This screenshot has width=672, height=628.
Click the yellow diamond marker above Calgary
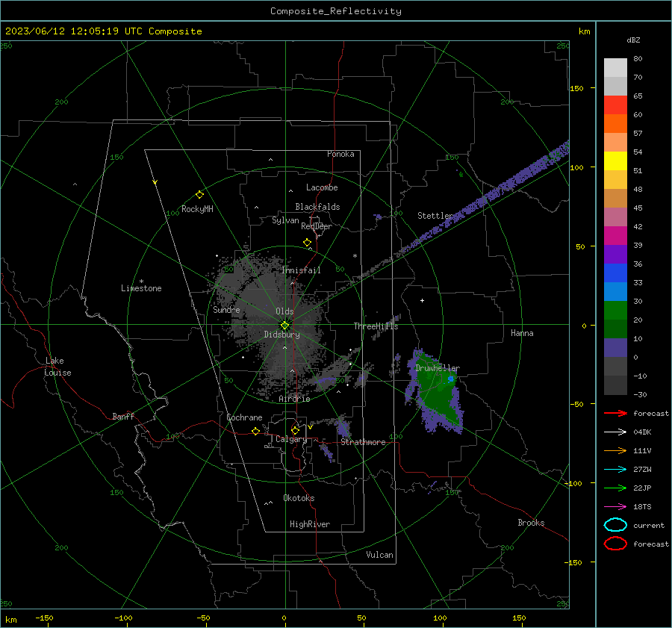coord(295,430)
